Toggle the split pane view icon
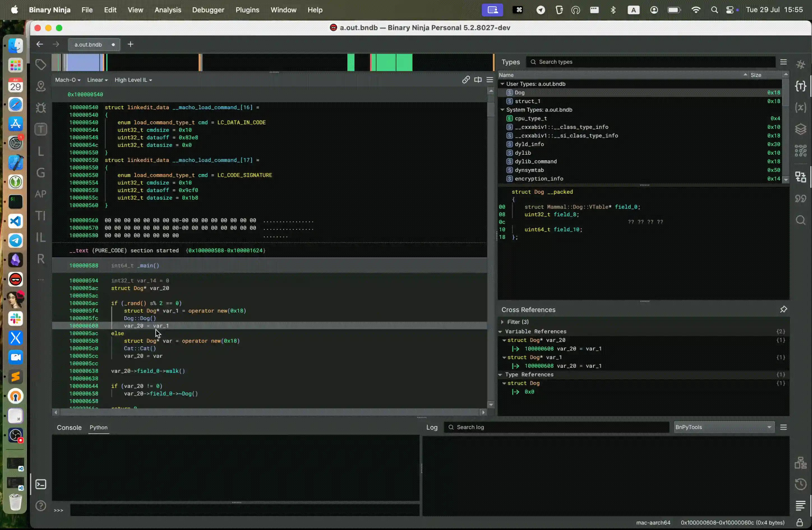 coord(478,79)
